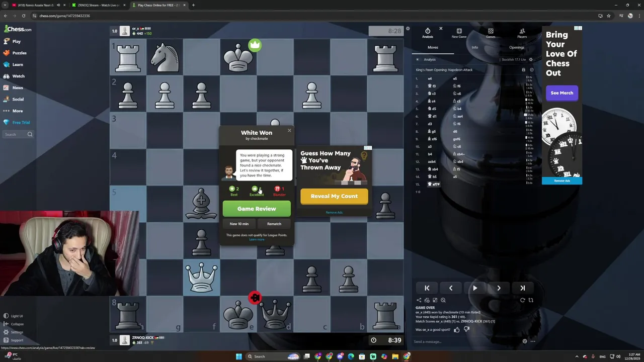Step back one move
Screen dimensions: 644x362
coord(451,288)
